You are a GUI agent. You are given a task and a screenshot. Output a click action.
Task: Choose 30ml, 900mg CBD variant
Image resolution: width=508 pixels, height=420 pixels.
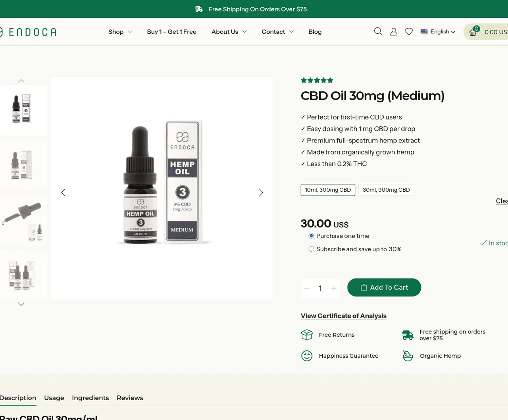tap(386, 190)
